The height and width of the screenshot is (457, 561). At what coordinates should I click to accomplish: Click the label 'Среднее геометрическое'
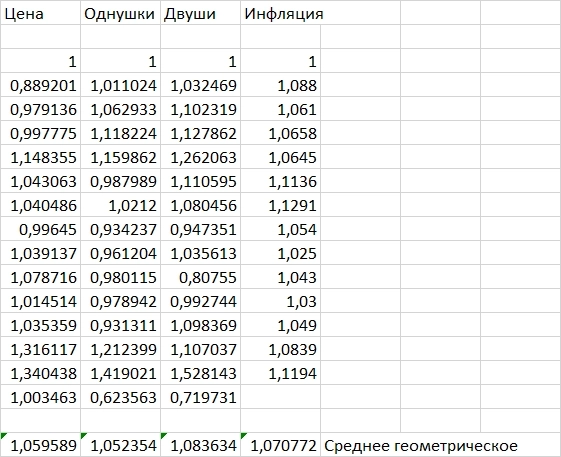(x=420, y=446)
